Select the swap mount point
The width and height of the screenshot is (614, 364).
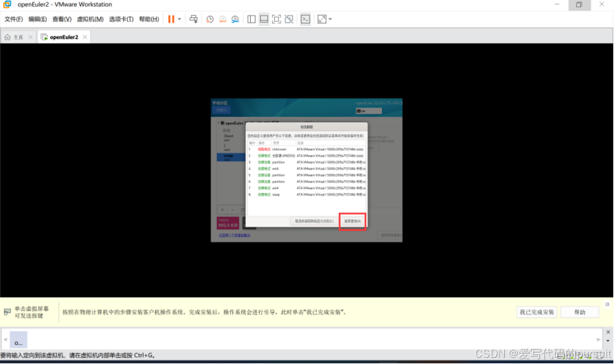coord(231,157)
